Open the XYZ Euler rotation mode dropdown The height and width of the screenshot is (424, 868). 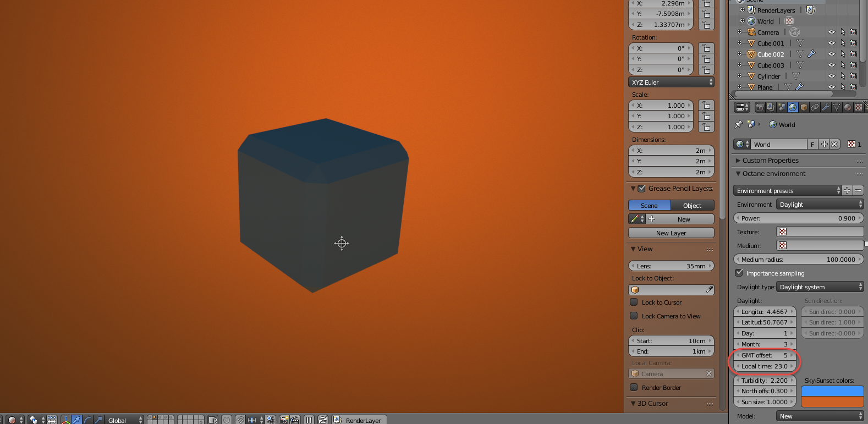click(671, 82)
